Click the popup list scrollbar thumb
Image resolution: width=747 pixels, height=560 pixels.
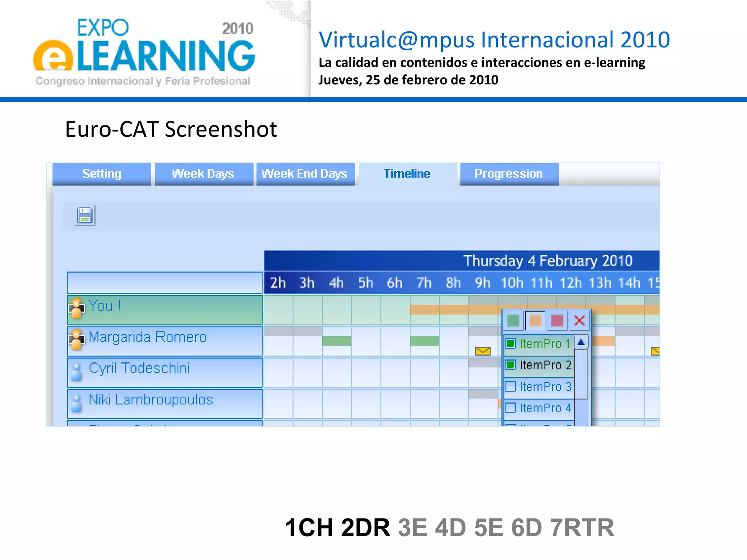click(581, 374)
